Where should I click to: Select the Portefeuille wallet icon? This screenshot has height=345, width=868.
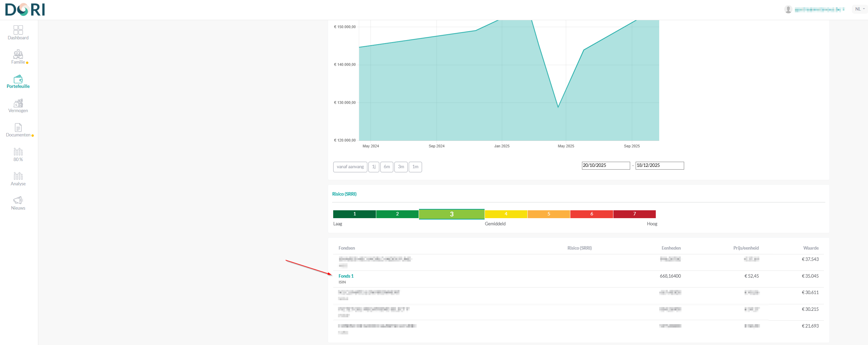point(18,79)
